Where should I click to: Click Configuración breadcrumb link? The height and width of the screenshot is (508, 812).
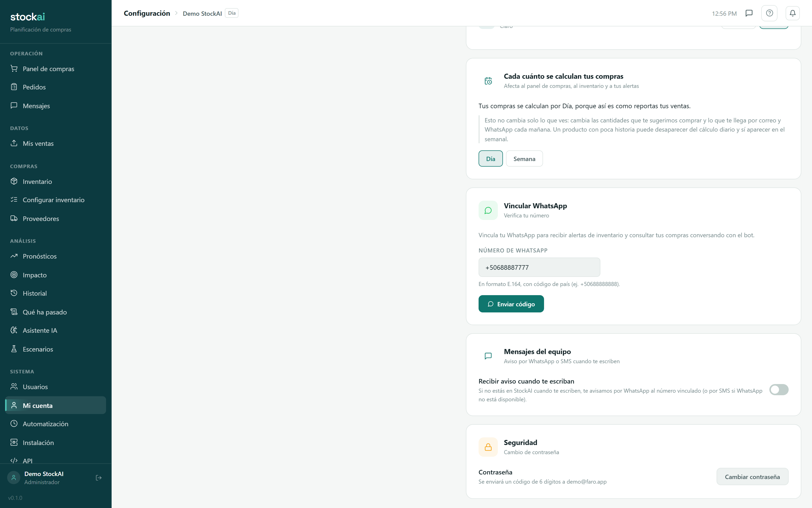click(147, 13)
